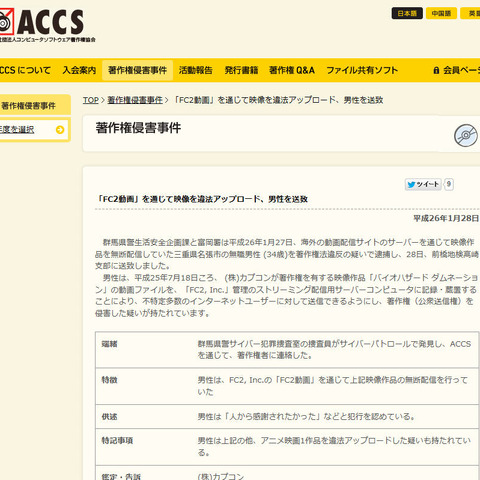Viewport: 480px width, 480px height.
Task: Open the locked 会員ページ link
Action: pyautogui.click(x=457, y=70)
